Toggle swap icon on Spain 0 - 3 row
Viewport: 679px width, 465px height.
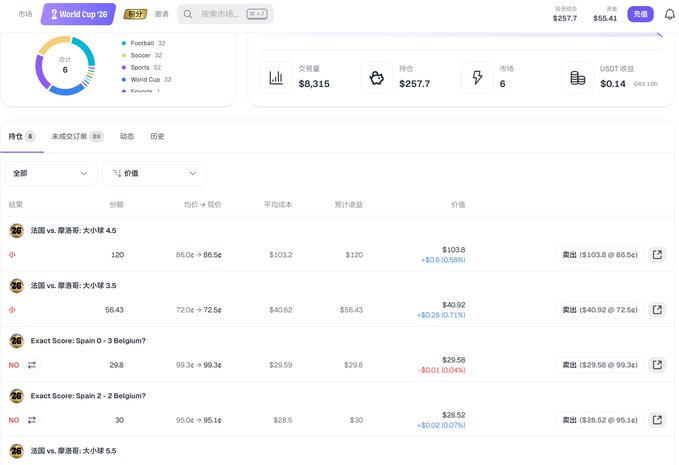pyautogui.click(x=32, y=365)
